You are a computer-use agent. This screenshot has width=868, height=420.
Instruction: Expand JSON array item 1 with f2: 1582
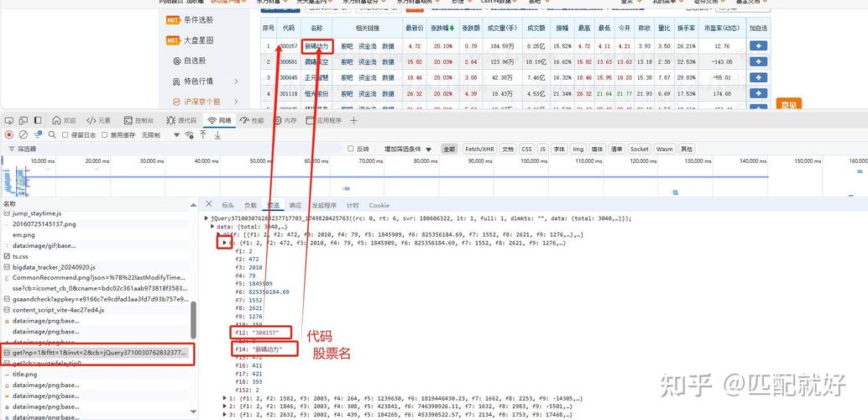[225, 398]
